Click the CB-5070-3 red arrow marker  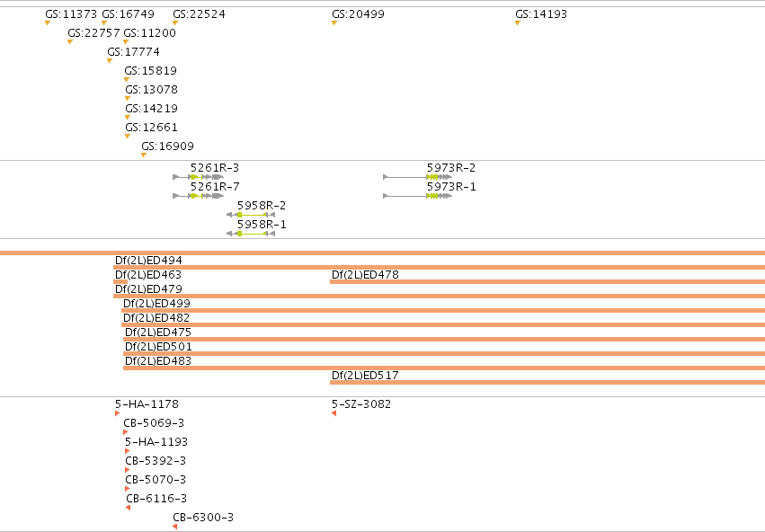pos(127,489)
